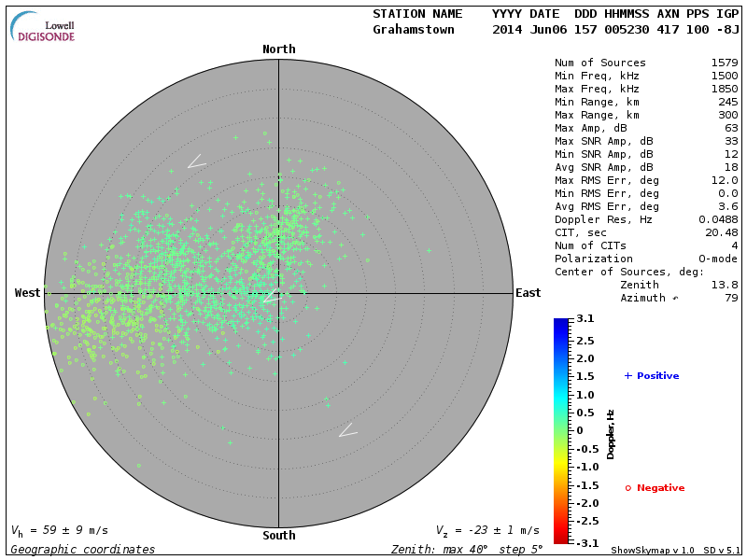Click the East label right of the skymap
747x560 pixels.
(528, 293)
